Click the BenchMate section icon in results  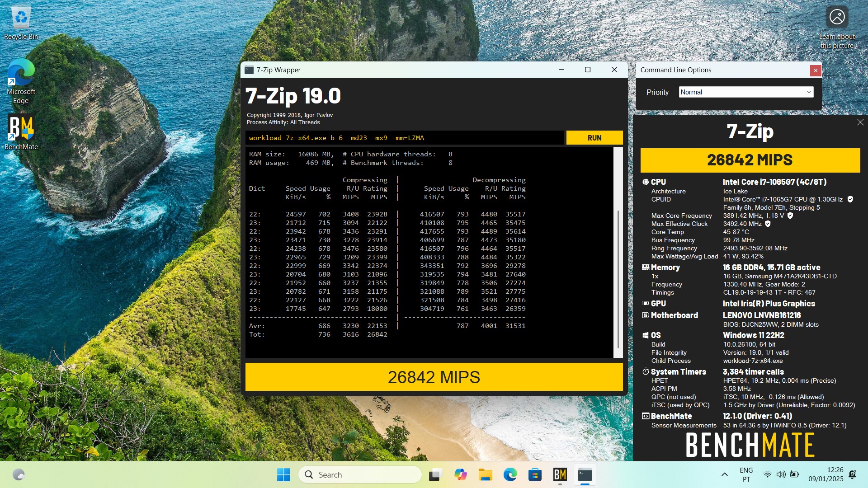point(646,416)
